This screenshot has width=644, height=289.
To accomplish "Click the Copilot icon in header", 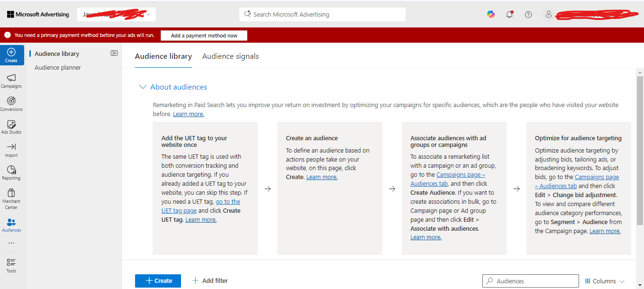I will [491, 15].
